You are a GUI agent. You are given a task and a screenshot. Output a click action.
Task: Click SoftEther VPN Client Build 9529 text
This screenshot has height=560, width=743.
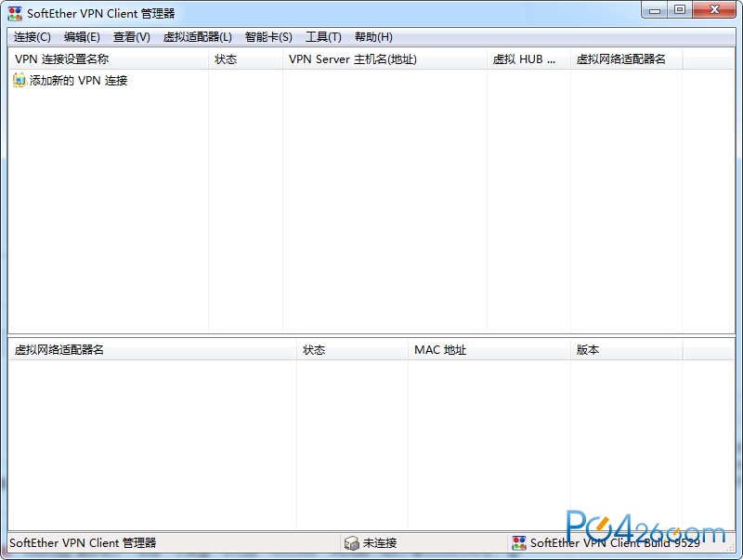[x=615, y=543]
